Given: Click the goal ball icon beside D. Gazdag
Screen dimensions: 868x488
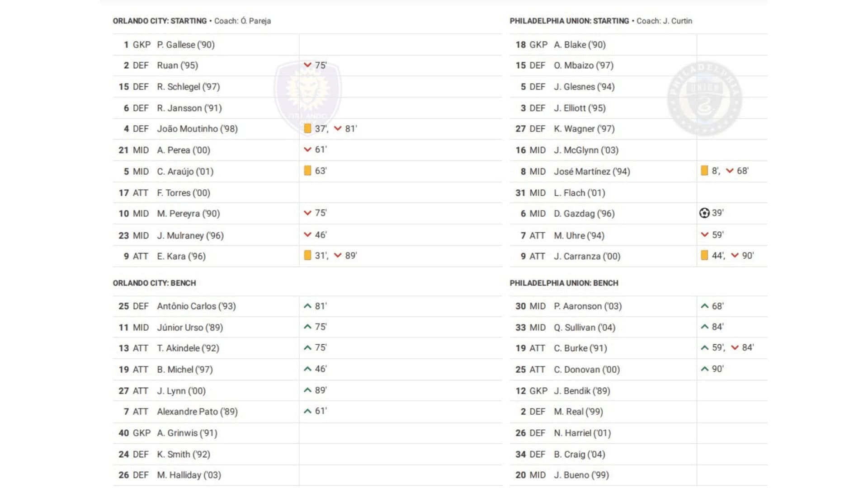Looking at the screenshot, I should (704, 213).
